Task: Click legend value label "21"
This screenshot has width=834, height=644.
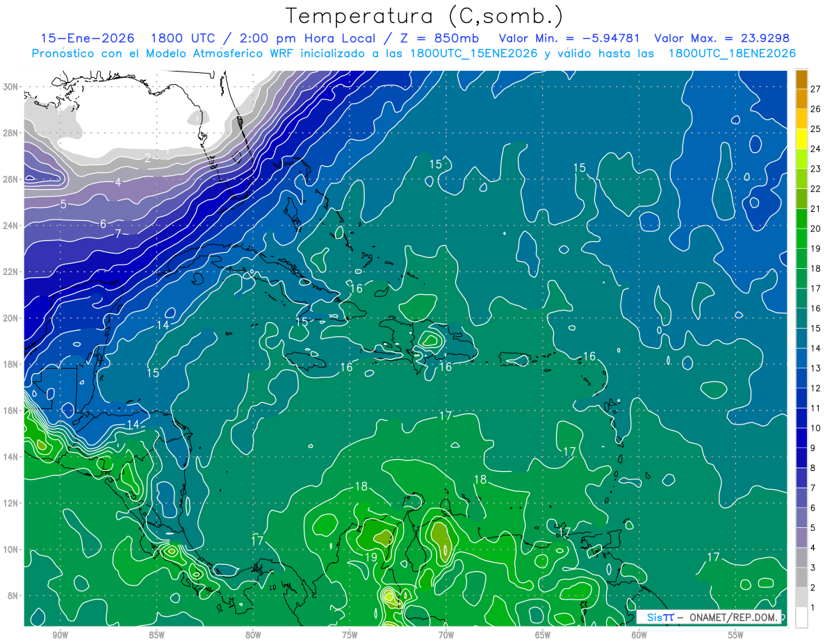Action: pos(816,208)
